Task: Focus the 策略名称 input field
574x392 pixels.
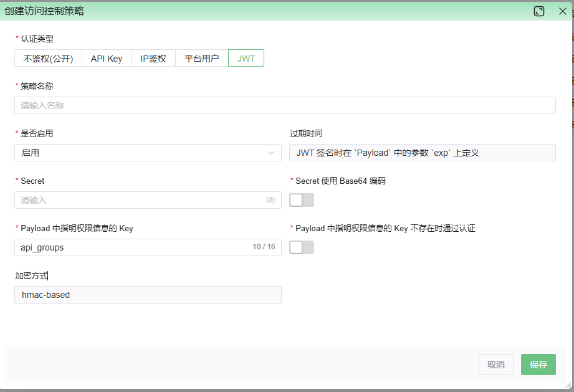Action: 285,105
